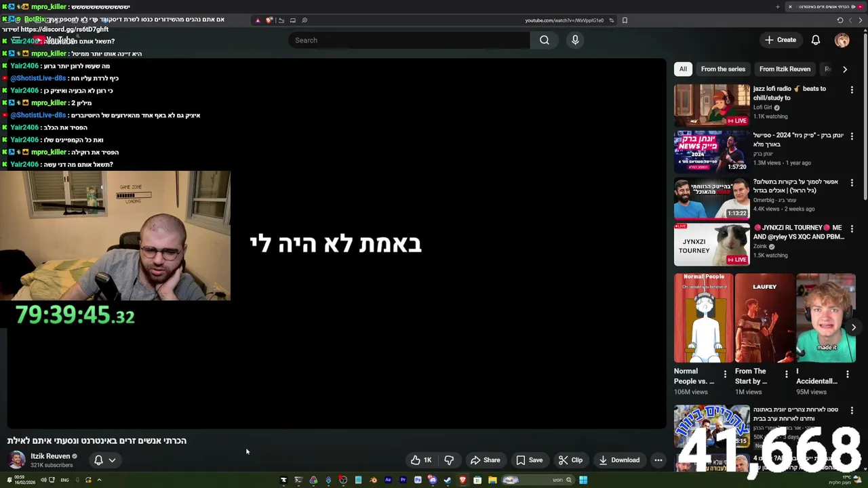
Task: Open Normal People vs. short
Action: (704, 318)
